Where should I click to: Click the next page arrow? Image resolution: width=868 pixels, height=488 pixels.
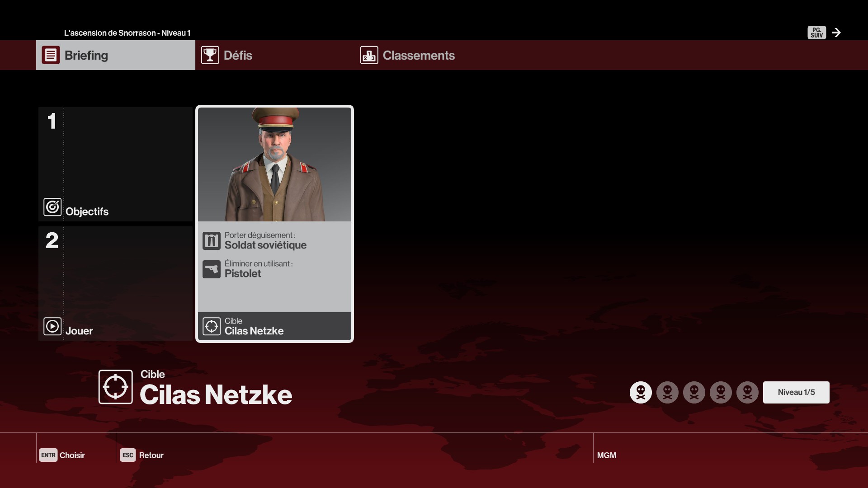[836, 33]
